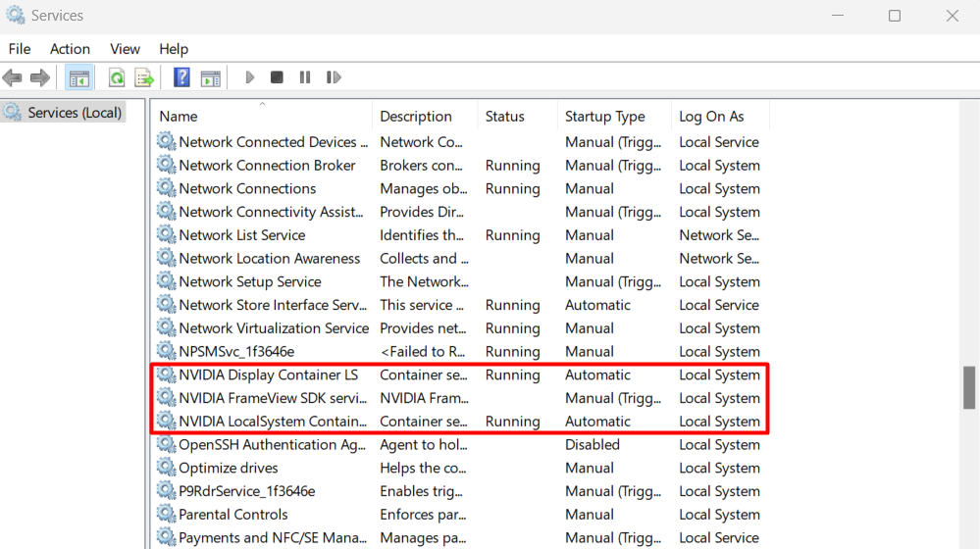This screenshot has width=980, height=549.
Task: Refresh the services list
Action: coord(117,77)
